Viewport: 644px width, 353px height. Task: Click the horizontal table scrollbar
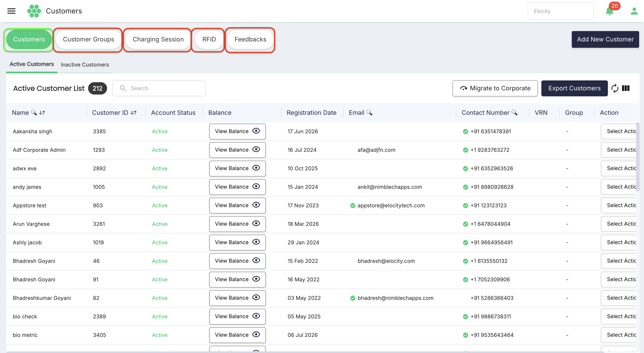[x=305, y=352]
